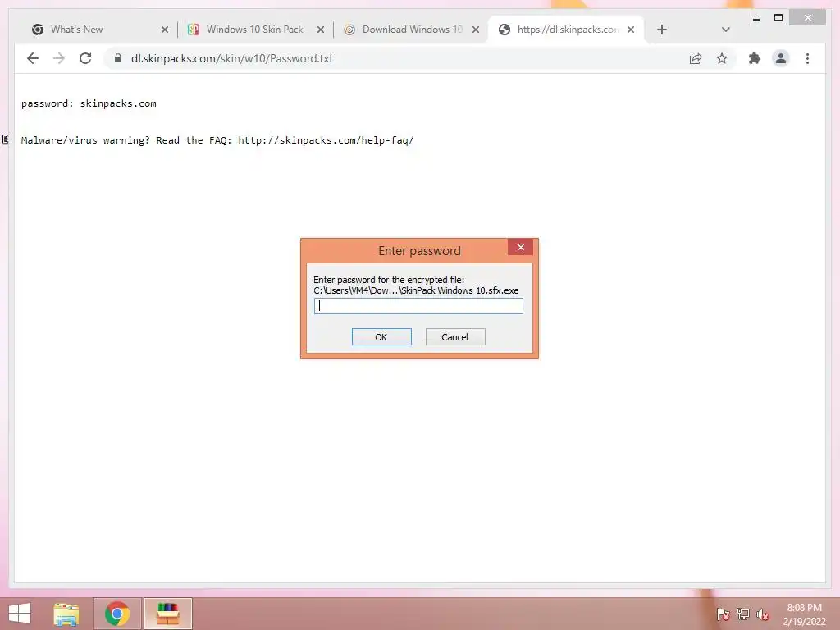The width and height of the screenshot is (840, 630).
Task: Close the What's New tab
Action: [x=164, y=30]
